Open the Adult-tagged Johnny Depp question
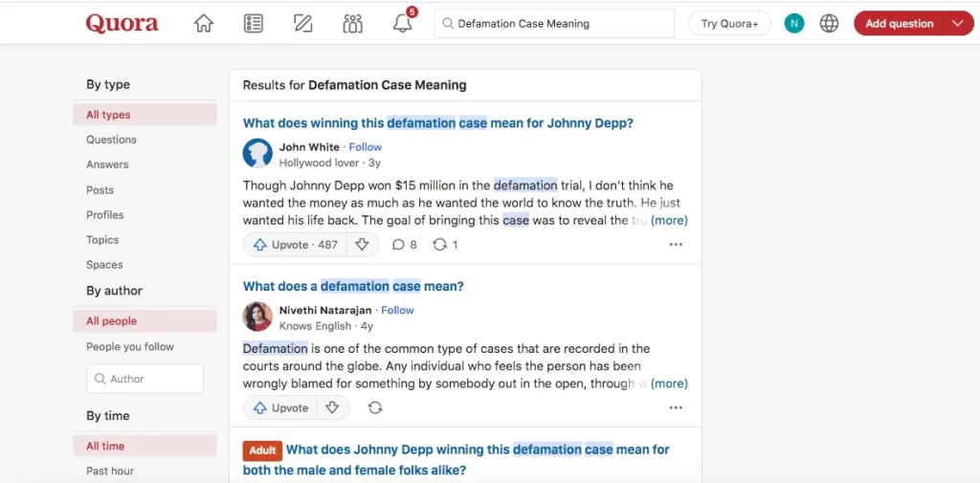 pos(457,459)
